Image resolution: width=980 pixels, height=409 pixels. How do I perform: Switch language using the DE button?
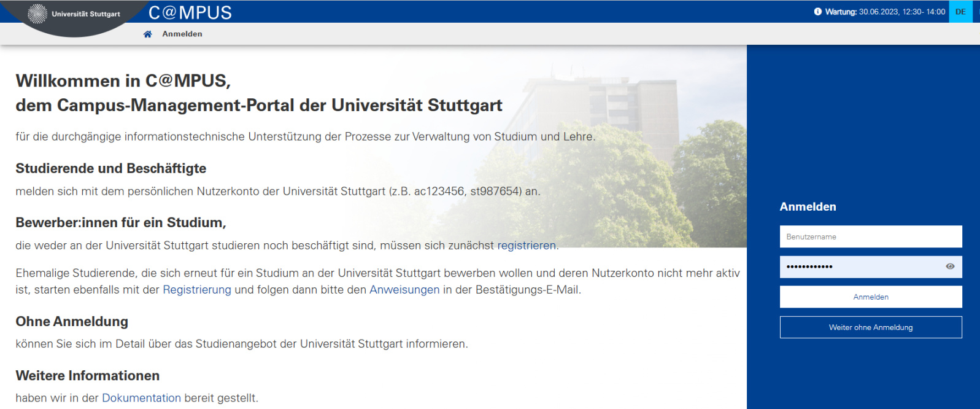(960, 12)
